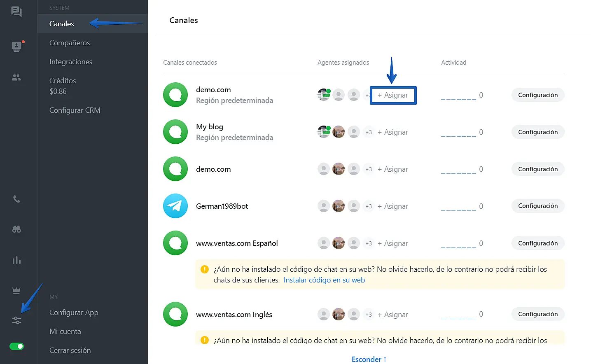Image resolution: width=591 pixels, height=364 pixels.
Task: Click the www.ventas.com Inglés channel name
Action: click(234, 315)
